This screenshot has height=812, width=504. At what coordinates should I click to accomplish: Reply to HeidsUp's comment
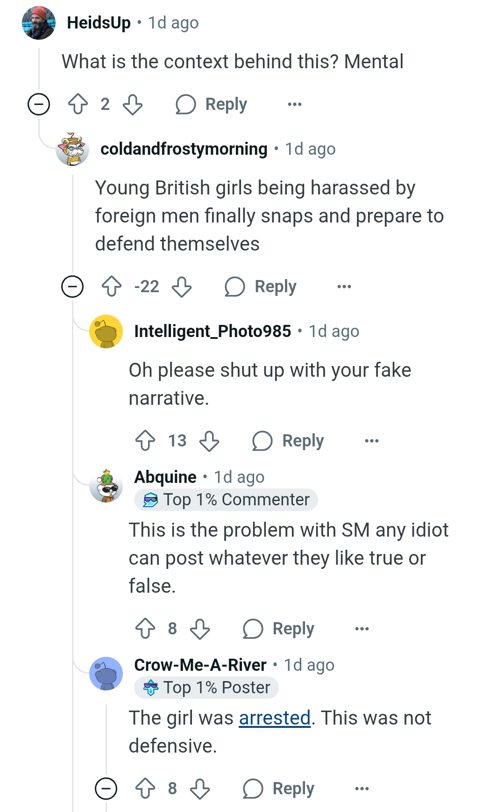coord(212,104)
